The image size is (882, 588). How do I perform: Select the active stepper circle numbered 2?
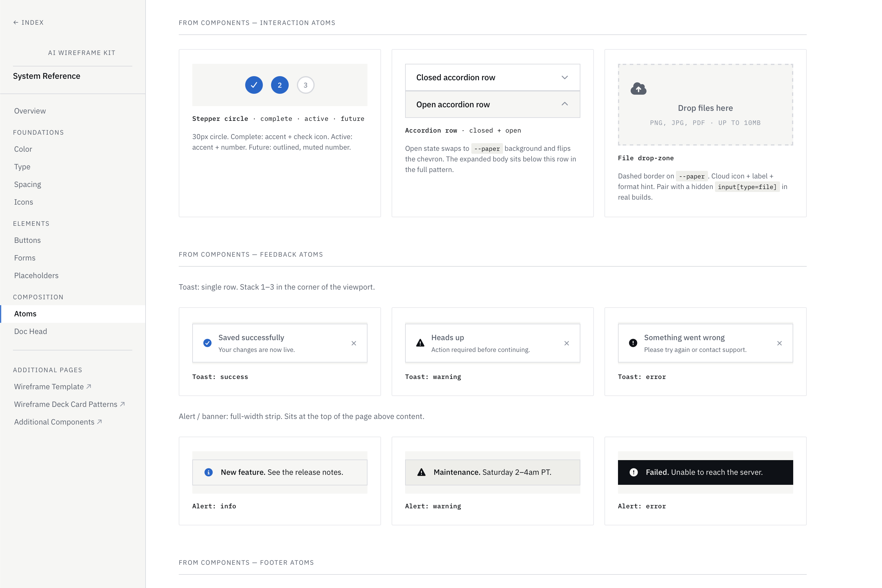click(x=280, y=85)
